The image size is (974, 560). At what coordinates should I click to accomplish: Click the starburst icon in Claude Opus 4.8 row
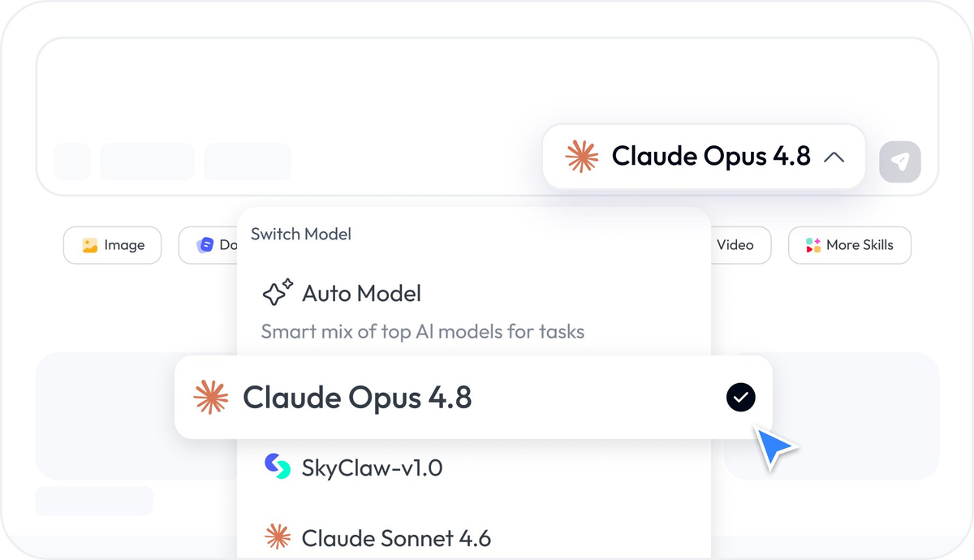click(x=211, y=398)
